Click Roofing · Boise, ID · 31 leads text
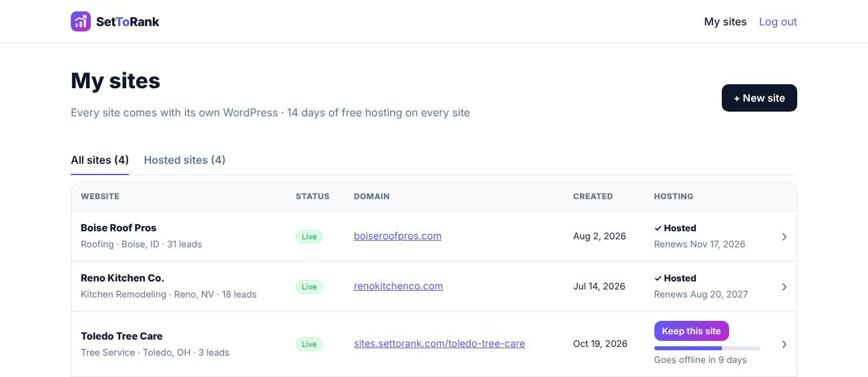868x377 pixels. (x=141, y=244)
